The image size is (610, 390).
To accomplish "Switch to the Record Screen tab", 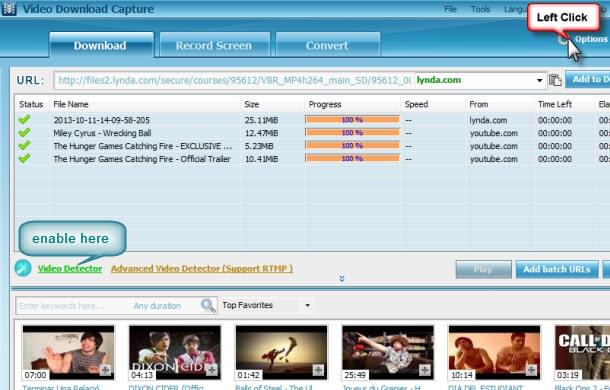I will click(x=214, y=46).
